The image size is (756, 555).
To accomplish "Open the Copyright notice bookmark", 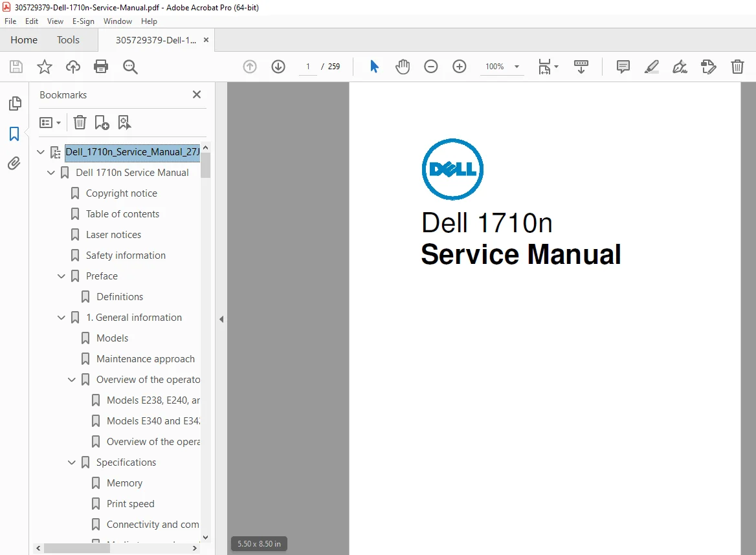I will [122, 193].
